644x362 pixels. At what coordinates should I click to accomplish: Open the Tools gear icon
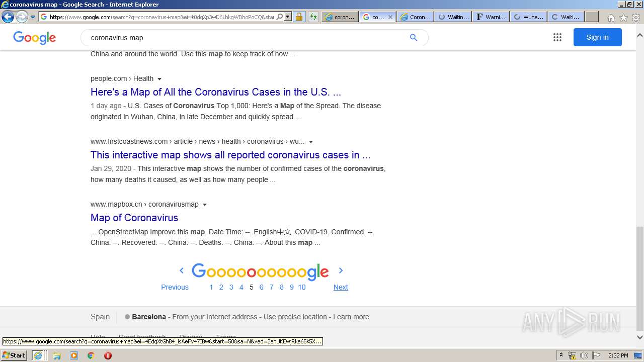pyautogui.click(x=636, y=18)
